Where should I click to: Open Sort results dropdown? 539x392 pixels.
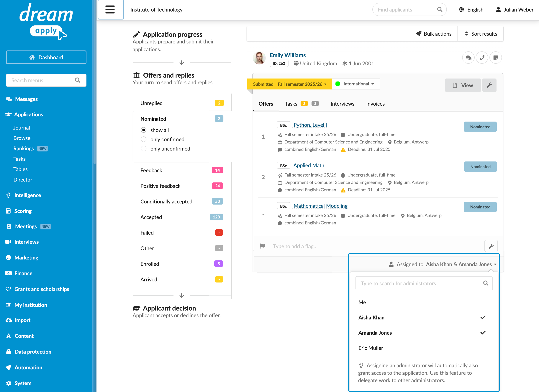[x=481, y=34]
